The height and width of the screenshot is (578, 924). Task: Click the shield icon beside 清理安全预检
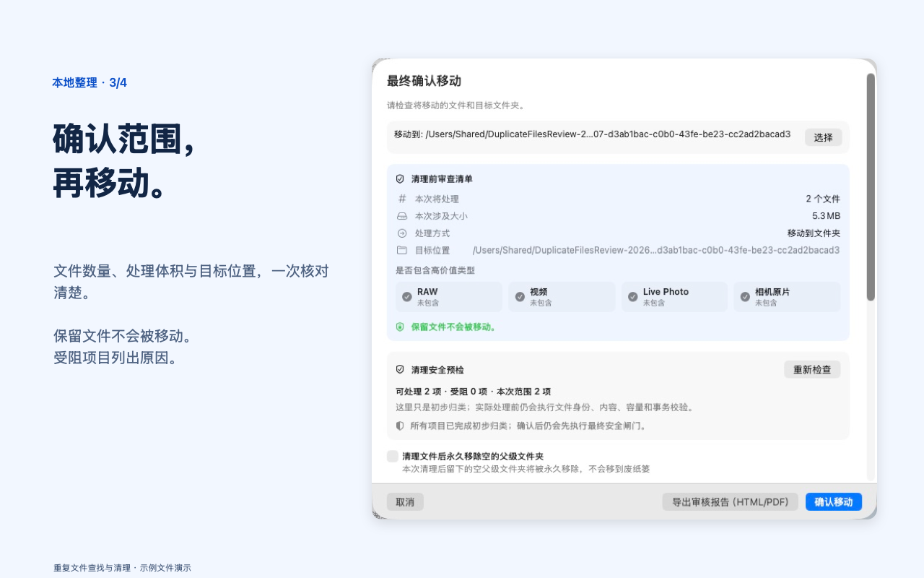pyautogui.click(x=400, y=369)
